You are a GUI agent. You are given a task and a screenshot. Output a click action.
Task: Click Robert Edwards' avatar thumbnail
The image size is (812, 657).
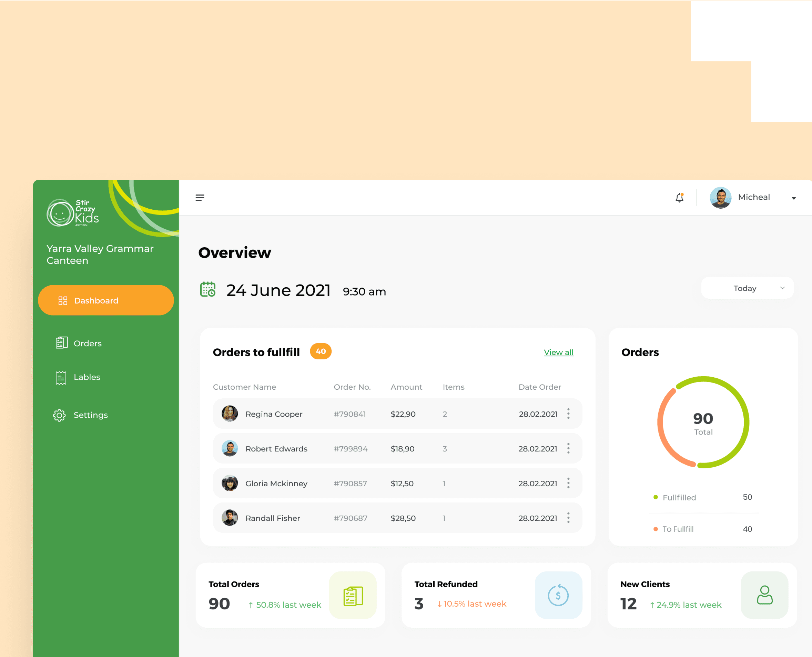point(230,448)
